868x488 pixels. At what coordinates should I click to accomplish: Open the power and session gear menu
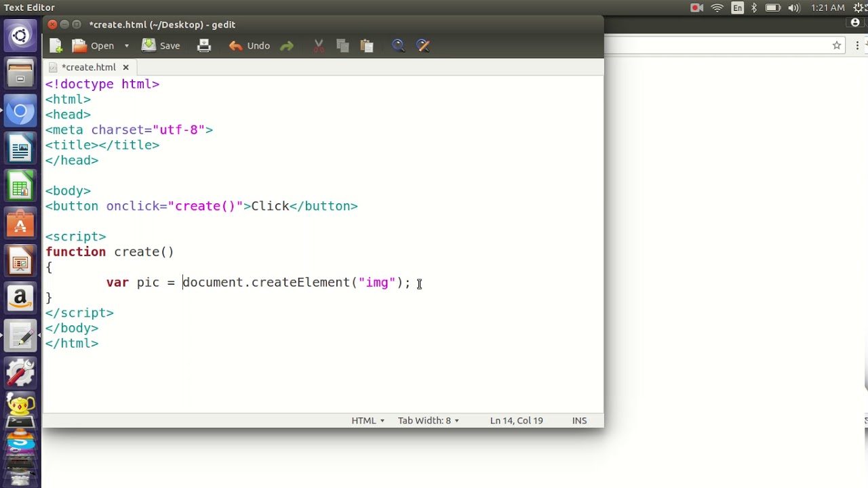pyautogui.click(x=861, y=8)
